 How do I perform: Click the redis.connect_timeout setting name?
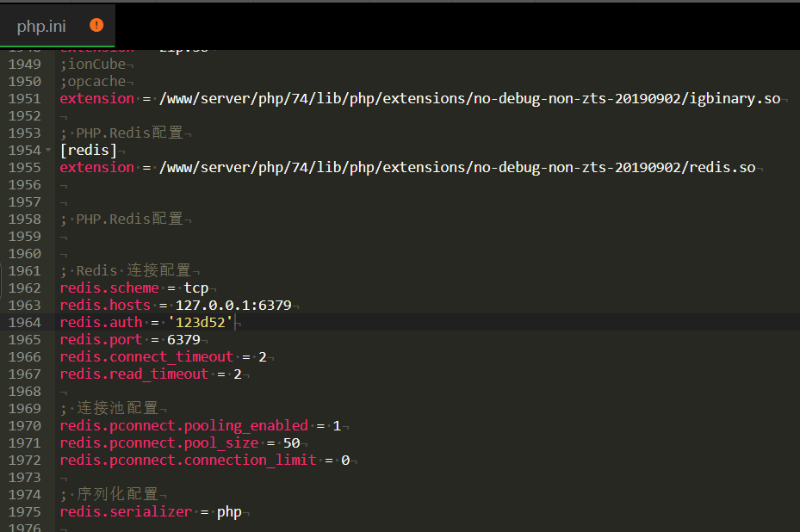(146, 356)
